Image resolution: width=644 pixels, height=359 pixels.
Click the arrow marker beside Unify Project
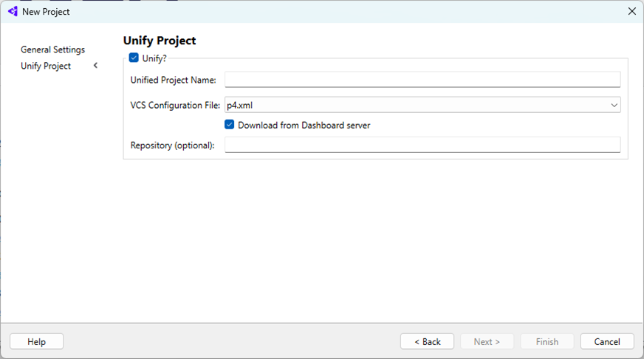tap(96, 65)
